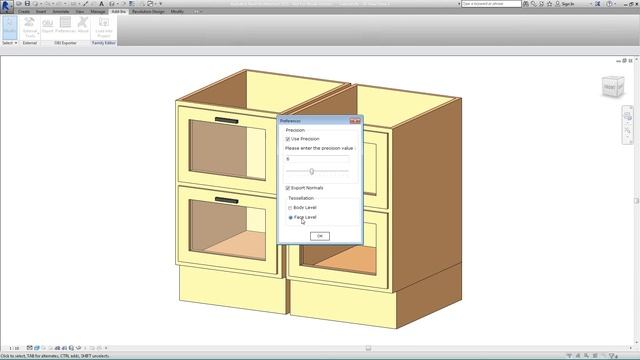Open the Help dropdown arrow in the title bar

pyautogui.click(x=615, y=4)
